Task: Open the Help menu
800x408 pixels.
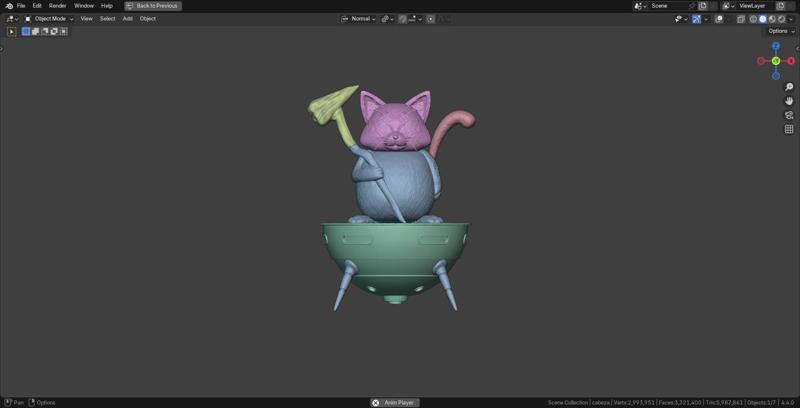Action: pos(107,6)
